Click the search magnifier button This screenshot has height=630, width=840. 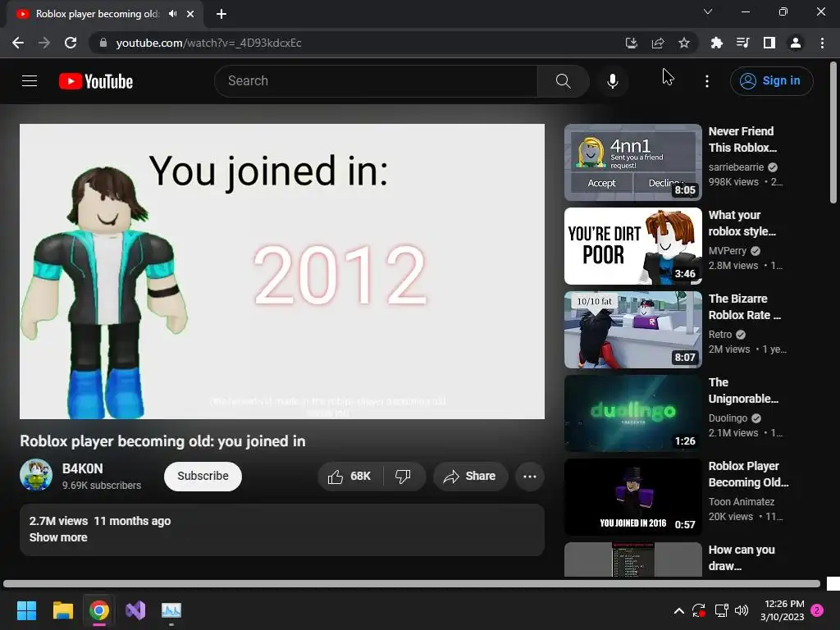pos(563,81)
